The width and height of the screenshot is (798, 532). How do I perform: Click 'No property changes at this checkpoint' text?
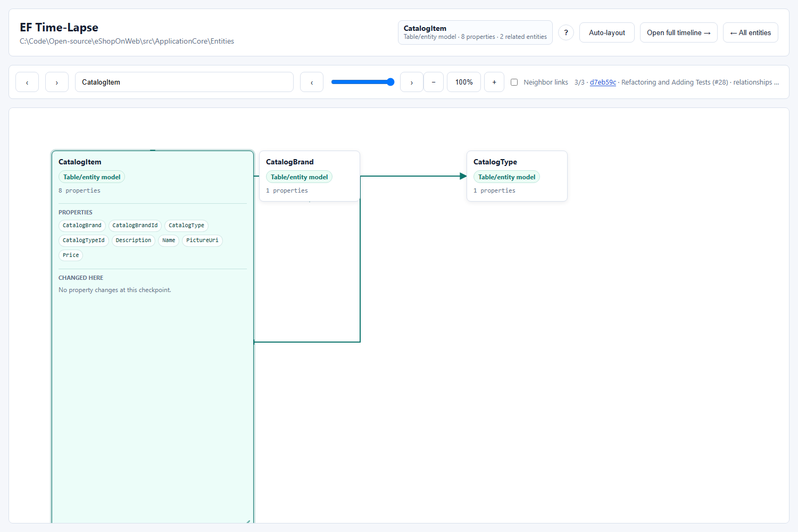[x=115, y=290]
